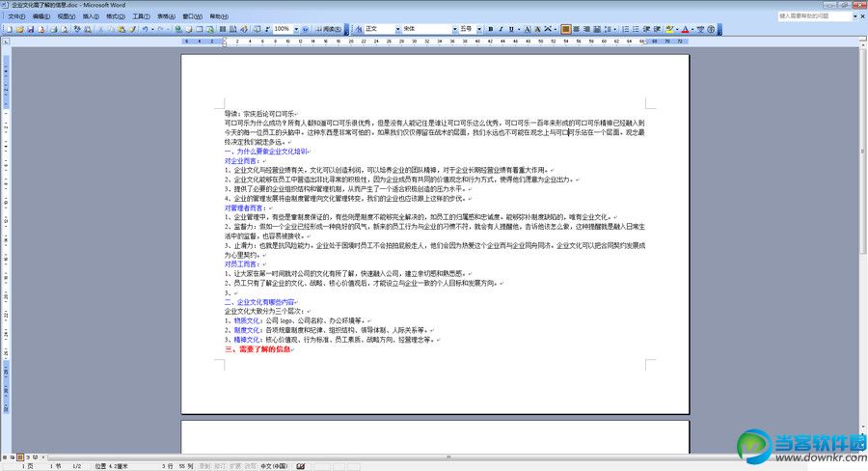Image resolution: width=868 pixels, height=471 pixels.
Task: Expand the line spacing arrow
Action: (x=614, y=29)
